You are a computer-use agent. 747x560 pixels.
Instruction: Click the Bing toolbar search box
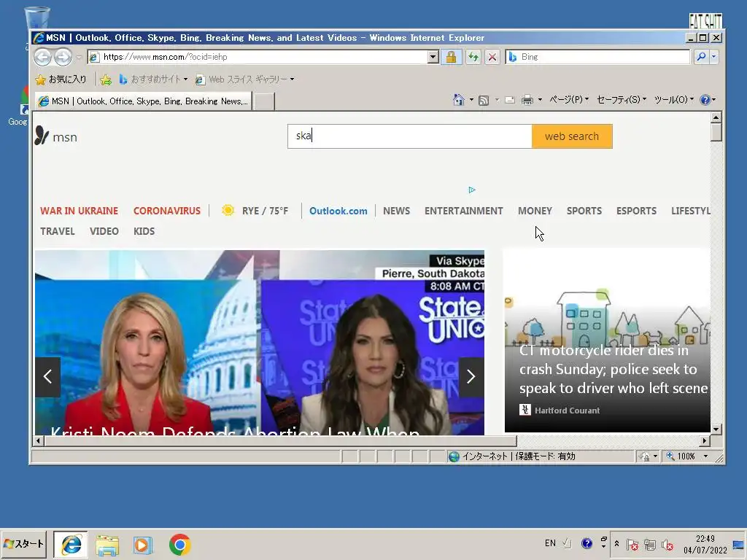click(597, 57)
